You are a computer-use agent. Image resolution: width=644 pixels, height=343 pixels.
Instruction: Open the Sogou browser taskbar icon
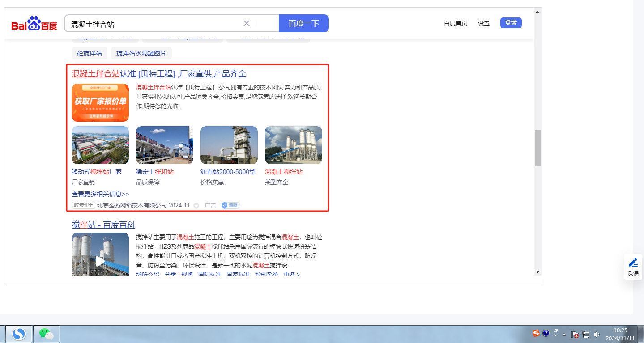tap(19, 334)
